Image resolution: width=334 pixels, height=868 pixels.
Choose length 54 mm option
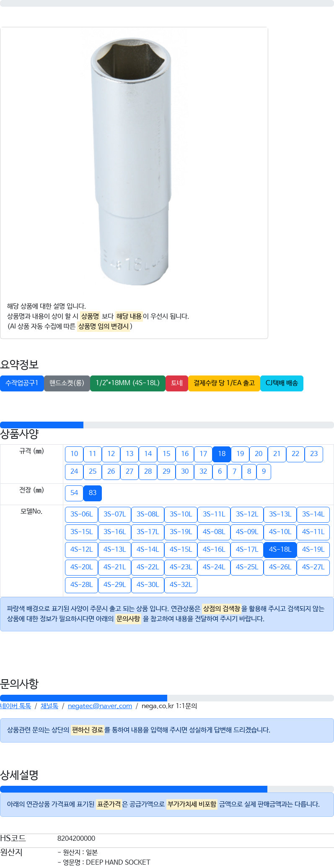74,493
